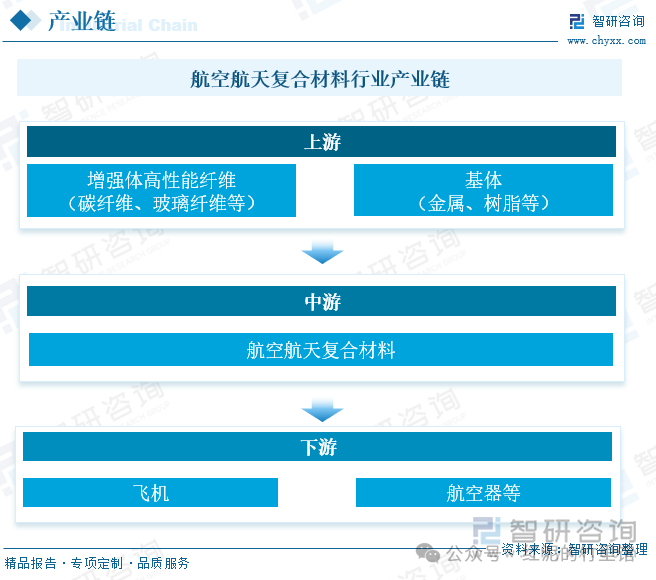Click the 中游 header bar
656x580 pixels.
pyautogui.click(x=321, y=301)
